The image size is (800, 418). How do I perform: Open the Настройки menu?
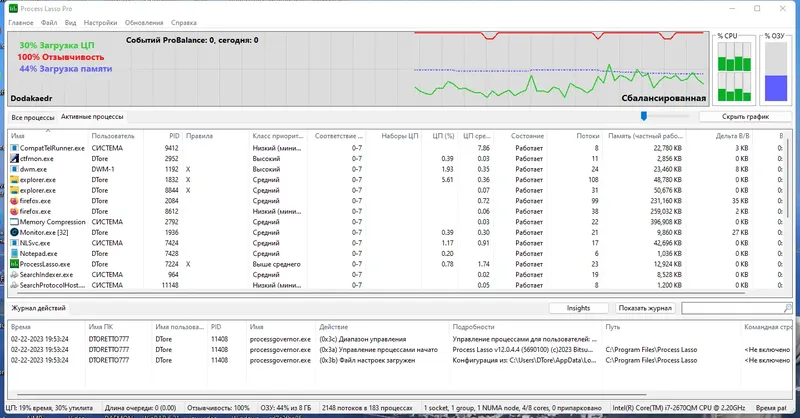(101, 22)
